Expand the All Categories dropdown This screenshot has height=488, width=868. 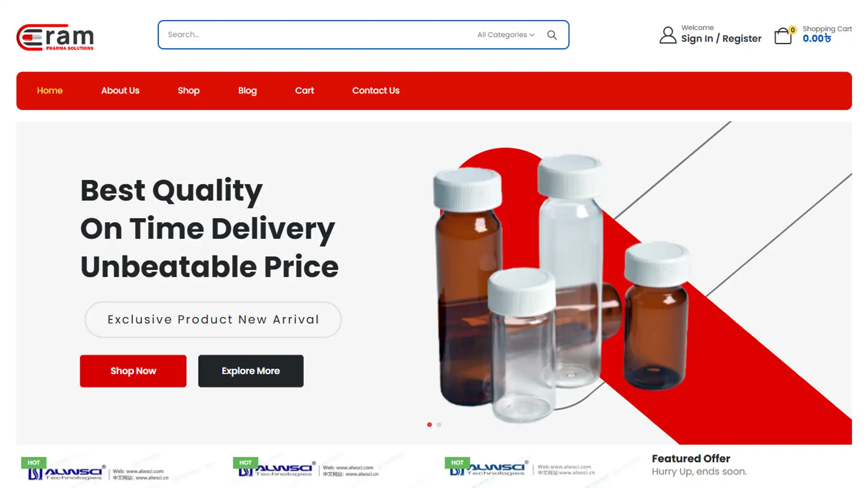506,35
